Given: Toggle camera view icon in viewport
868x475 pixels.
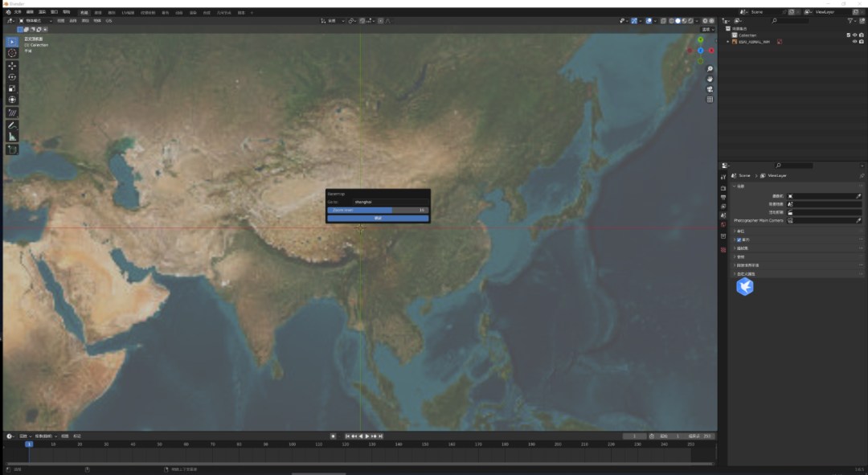Looking at the screenshot, I should coord(710,89).
